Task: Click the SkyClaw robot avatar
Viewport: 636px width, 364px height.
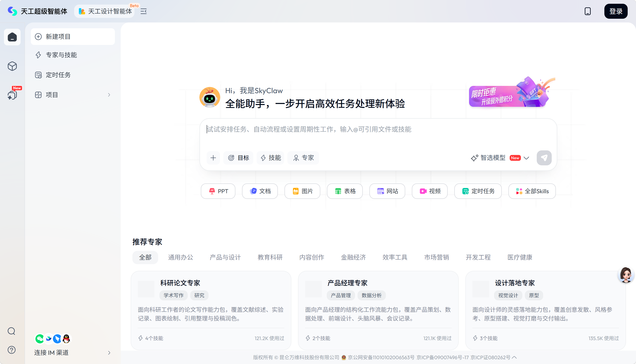Action: coord(210,97)
